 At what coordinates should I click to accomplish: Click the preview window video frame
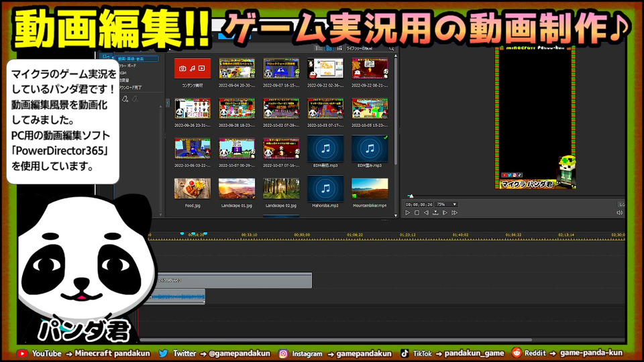(x=535, y=117)
